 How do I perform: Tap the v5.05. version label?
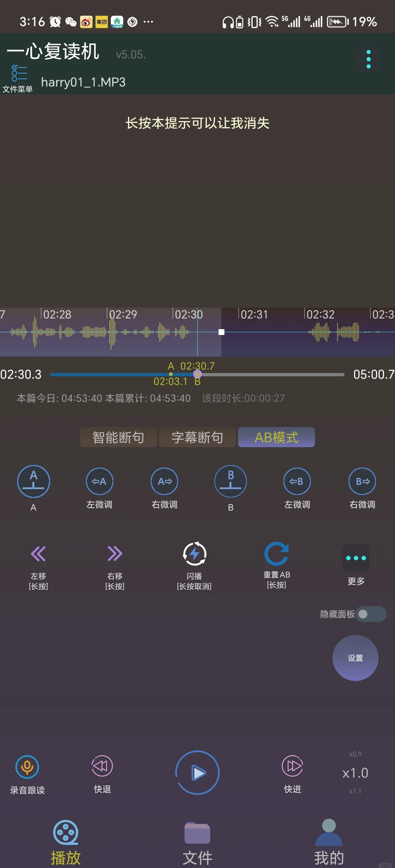(131, 55)
